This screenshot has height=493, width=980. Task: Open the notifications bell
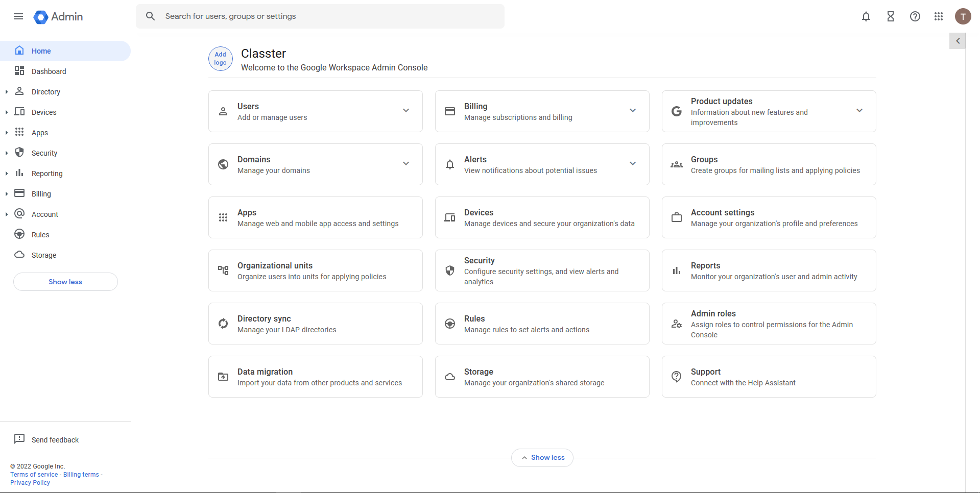point(866,16)
